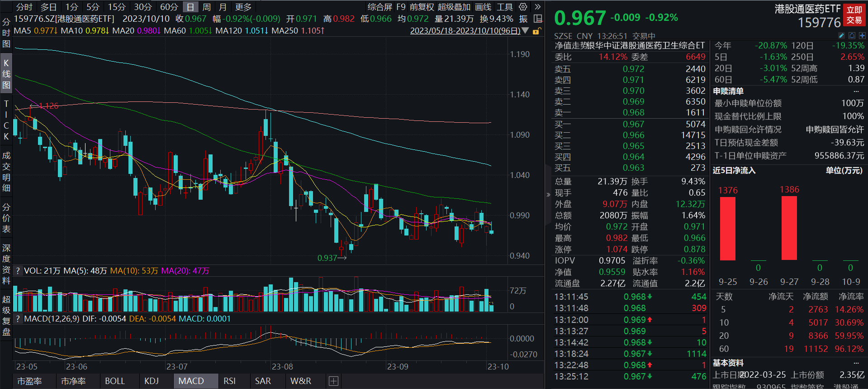The width and height of the screenshot is (868, 389).
Task: Open the date range dropdown triangle
Action: point(525,31)
